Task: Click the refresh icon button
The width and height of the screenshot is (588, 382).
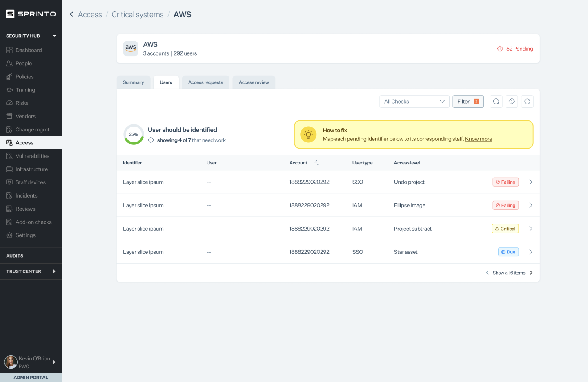Action: coord(527,102)
